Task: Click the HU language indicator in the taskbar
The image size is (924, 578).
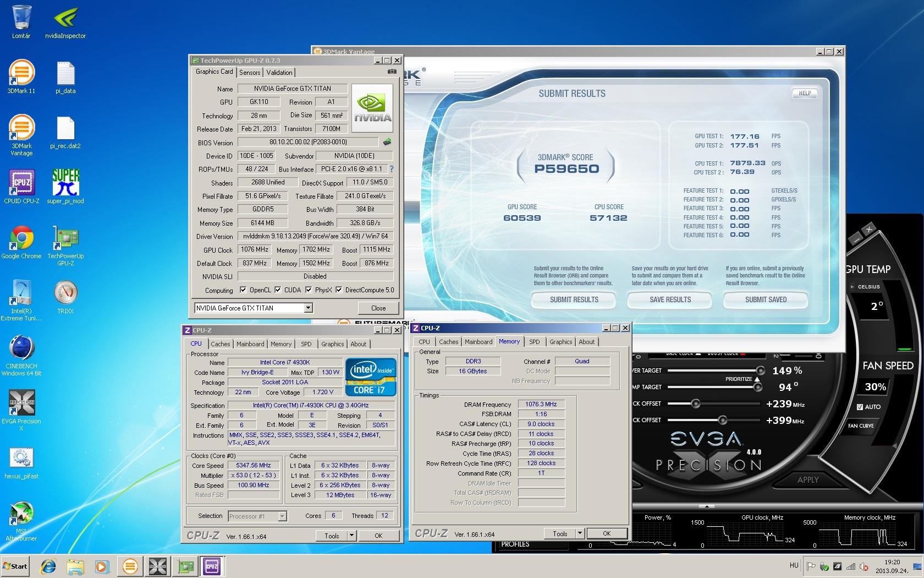Action: click(x=794, y=565)
